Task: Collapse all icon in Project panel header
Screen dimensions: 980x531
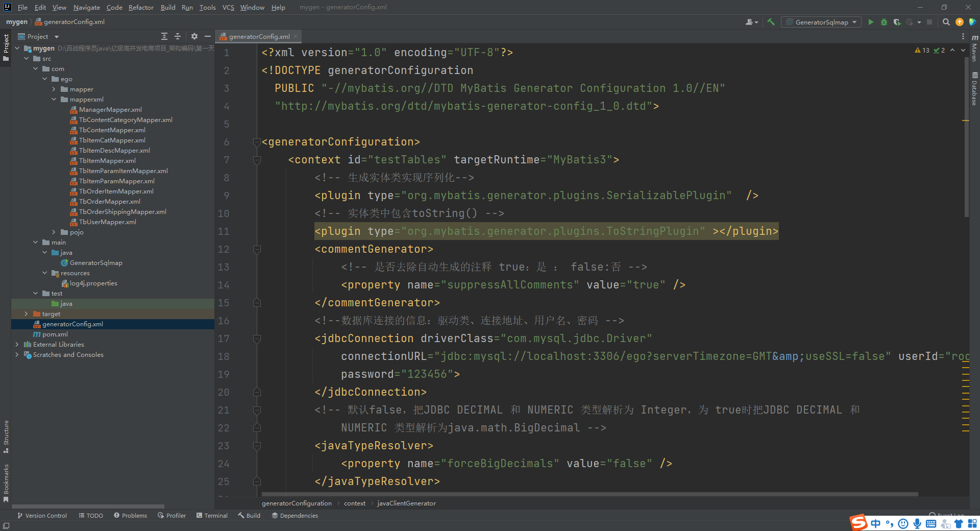Action: (x=178, y=36)
